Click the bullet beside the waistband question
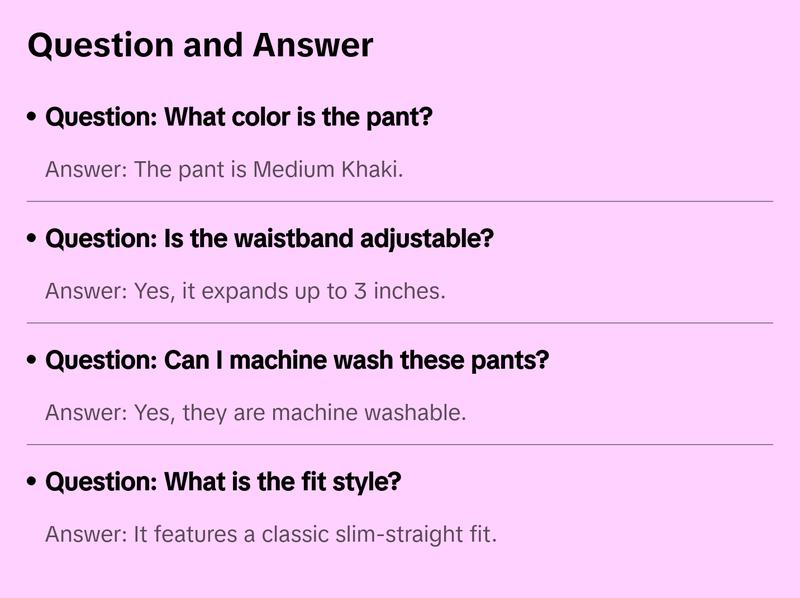This screenshot has height=598, width=800. pyautogui.click(x=33, y=240)
